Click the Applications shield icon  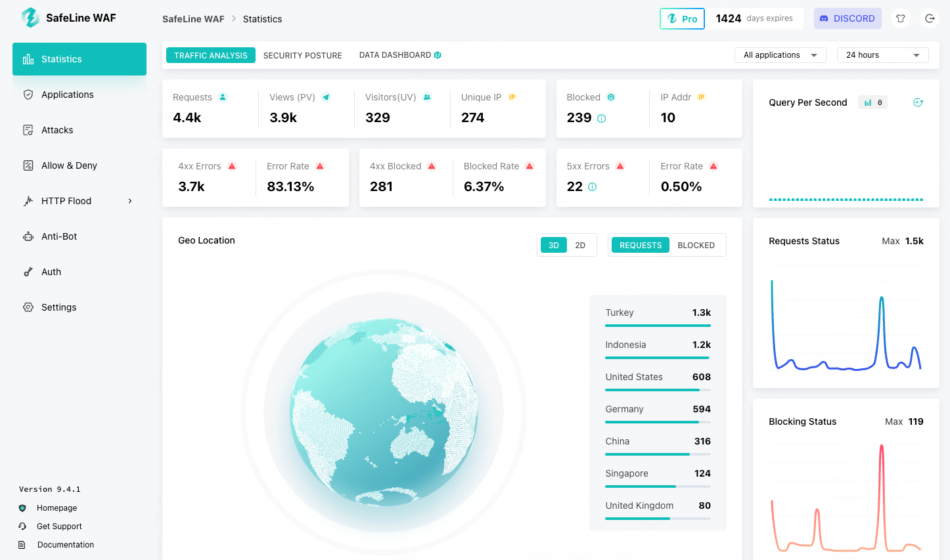point(28,95)
